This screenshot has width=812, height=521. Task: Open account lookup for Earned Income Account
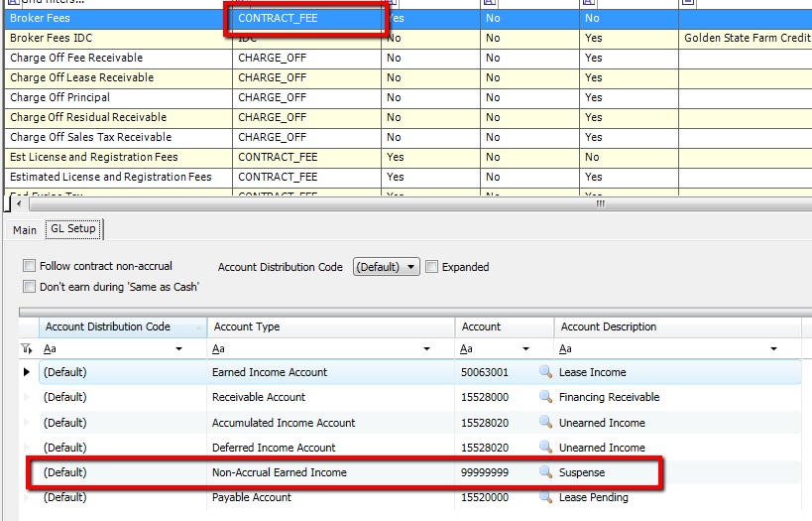pyautogui.click(x=545, y=371)
